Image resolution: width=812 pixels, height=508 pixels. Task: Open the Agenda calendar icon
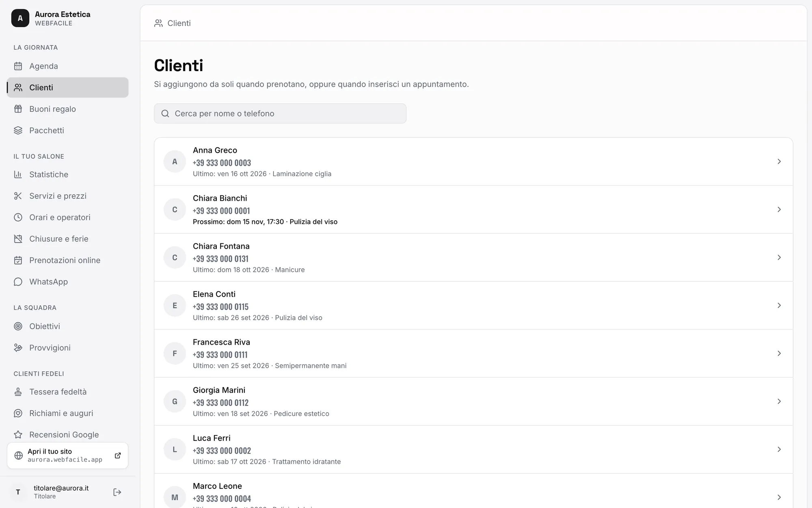pos(18,66)
